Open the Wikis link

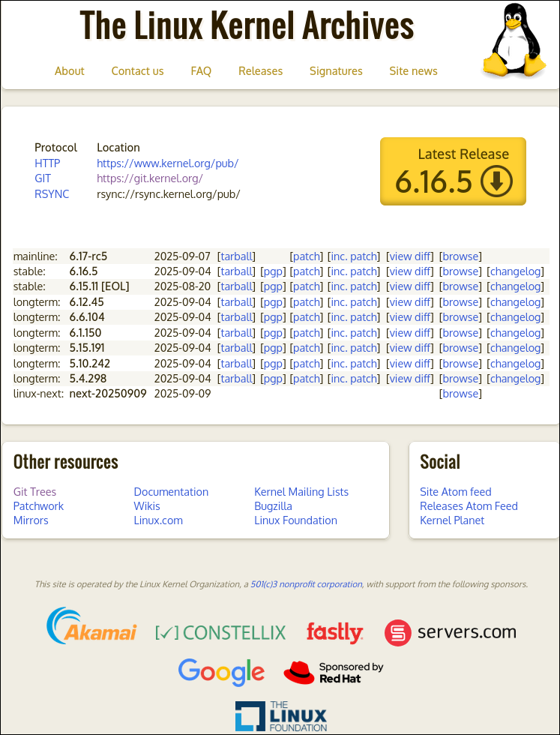pos(147,506)
